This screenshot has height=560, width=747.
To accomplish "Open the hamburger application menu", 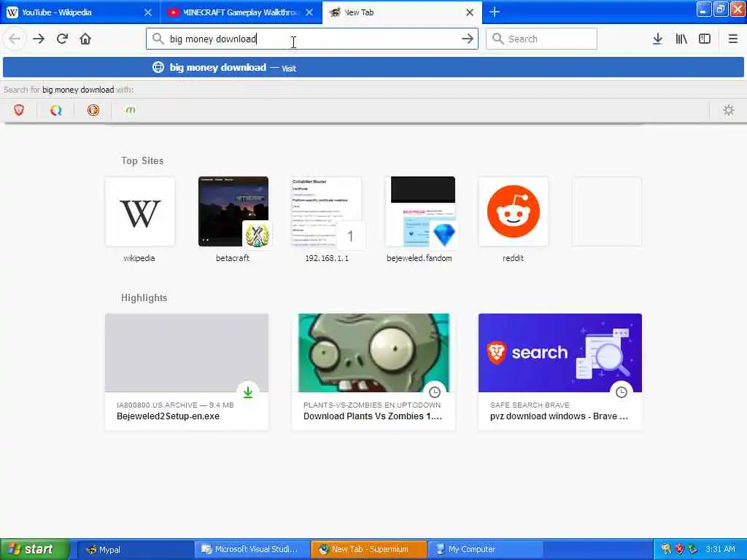I will (732, 39).
